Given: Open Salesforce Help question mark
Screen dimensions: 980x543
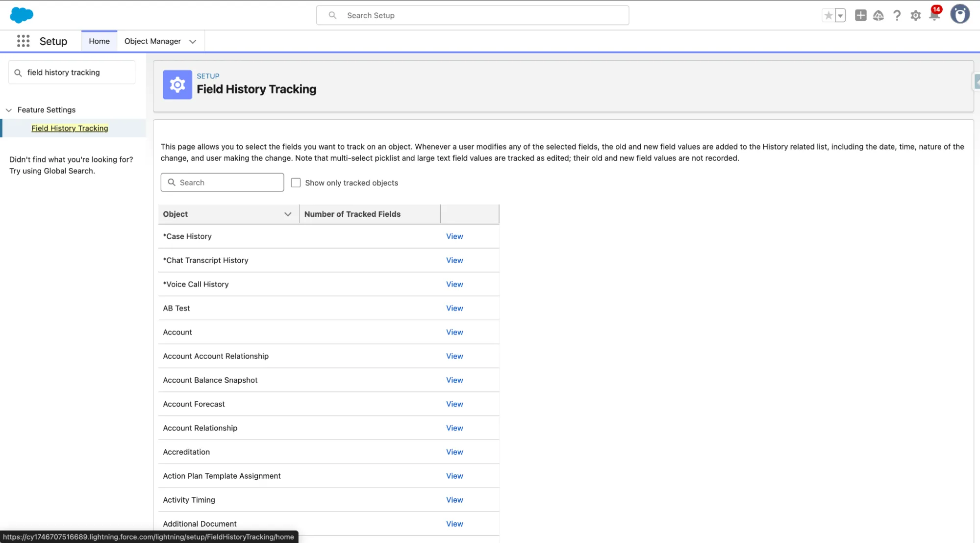Looking at the screenshot, I should [x=897, y=16].
